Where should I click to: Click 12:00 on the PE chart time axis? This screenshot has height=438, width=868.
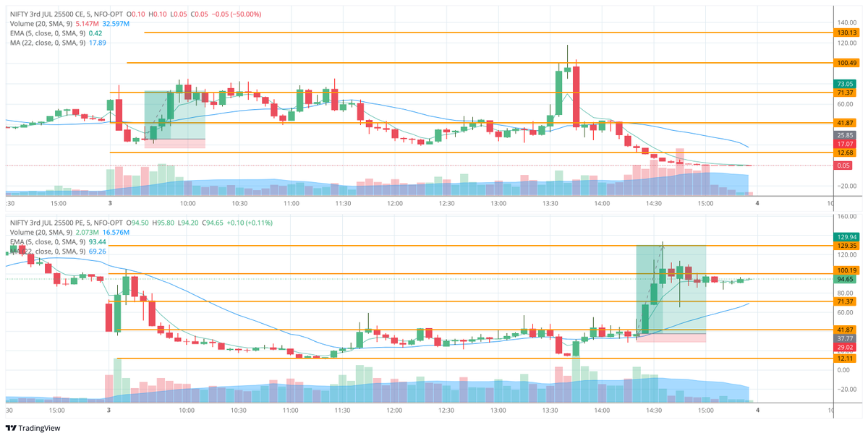click(x=394, y=410)
